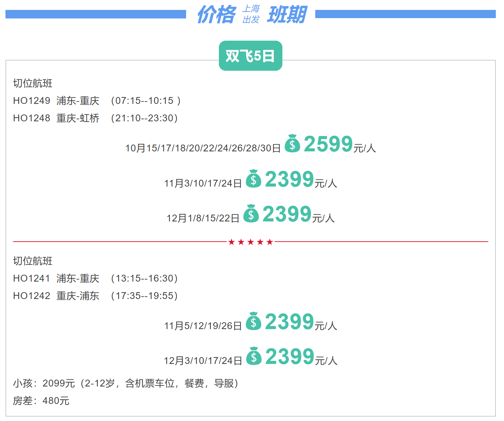
Task: Click money bag icon after 11月3/10/17/24日
Action: coord(253,179)
